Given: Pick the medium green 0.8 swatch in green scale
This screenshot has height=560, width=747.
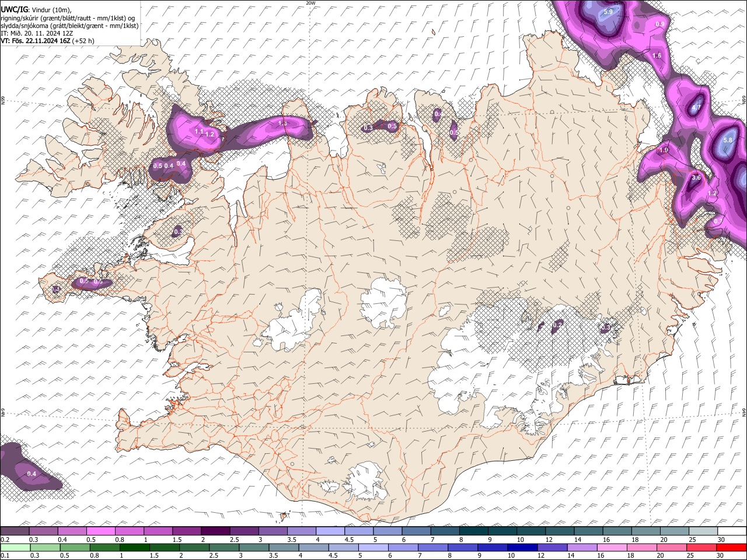Looking at the screenshot, I should (x=105, y=547).
